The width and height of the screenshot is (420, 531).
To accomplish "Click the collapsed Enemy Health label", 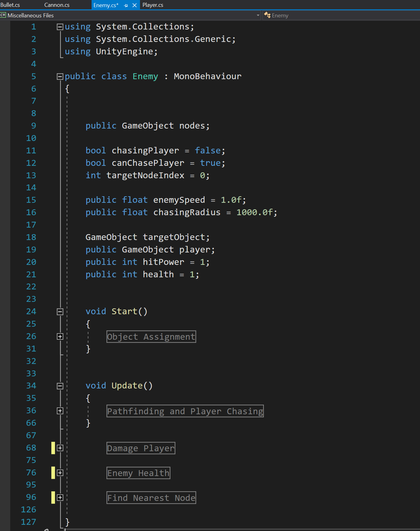I will point(138,473).
